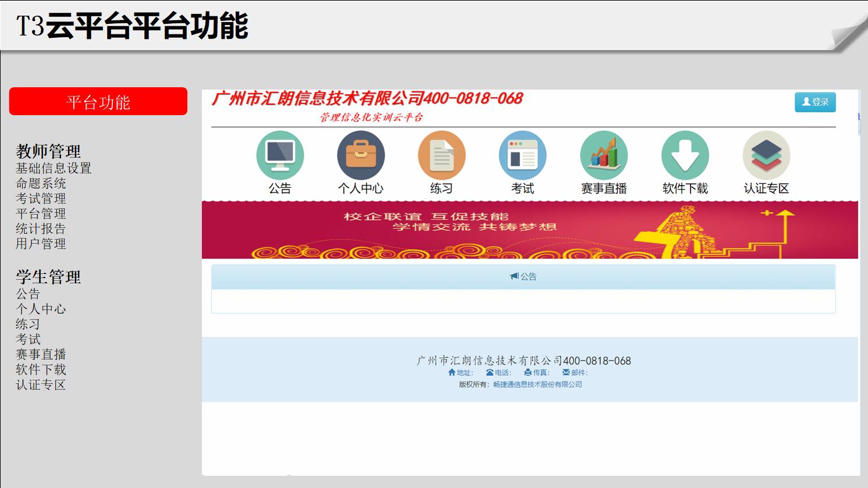Select 用户管理 under 教师管理
The image size is (868, 488).
point(41,245)
